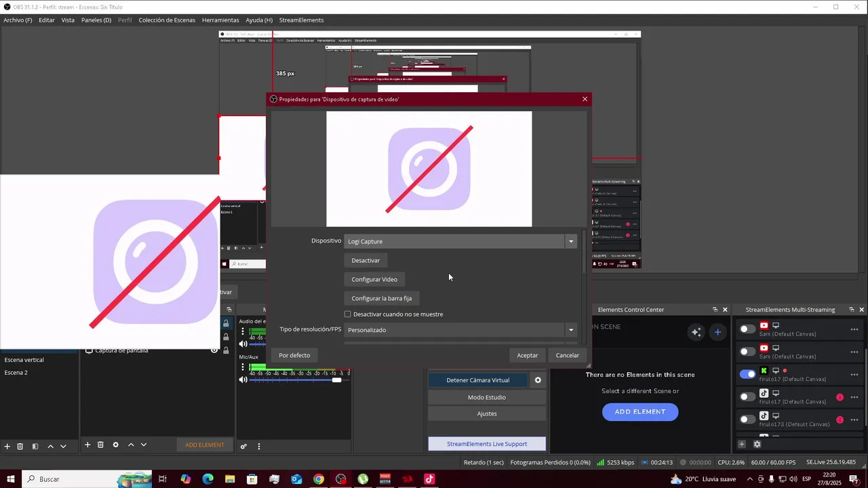Click the blue plus icon in Elements Control Center
Viewport: 868px width, 488px height.
click(717, 331)
